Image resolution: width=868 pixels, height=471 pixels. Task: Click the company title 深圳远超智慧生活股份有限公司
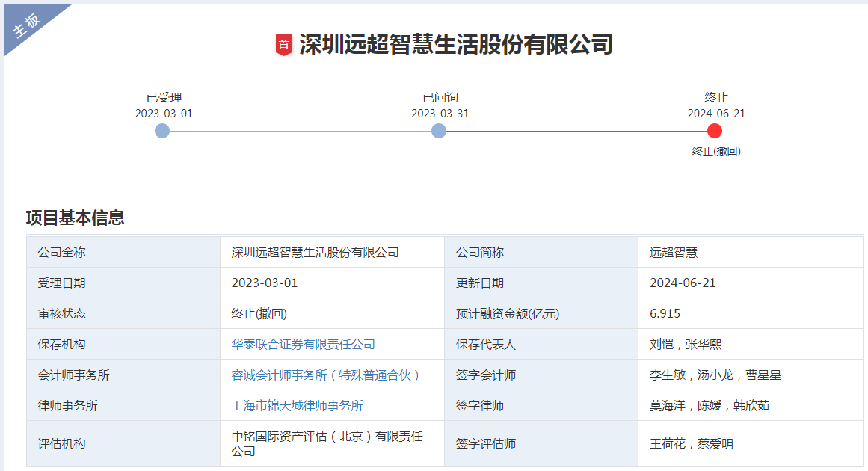click(x=456, y=45)
